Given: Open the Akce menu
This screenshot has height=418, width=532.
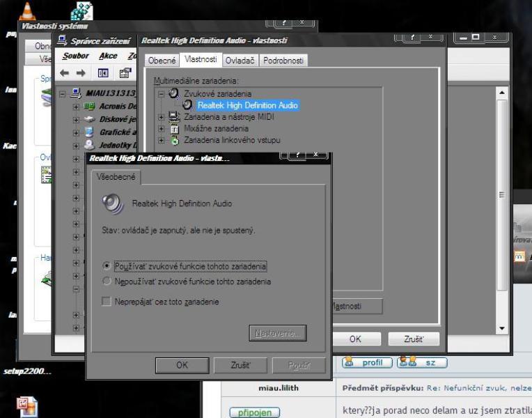Looking at the screenshot, I should (x=108, y=56).
